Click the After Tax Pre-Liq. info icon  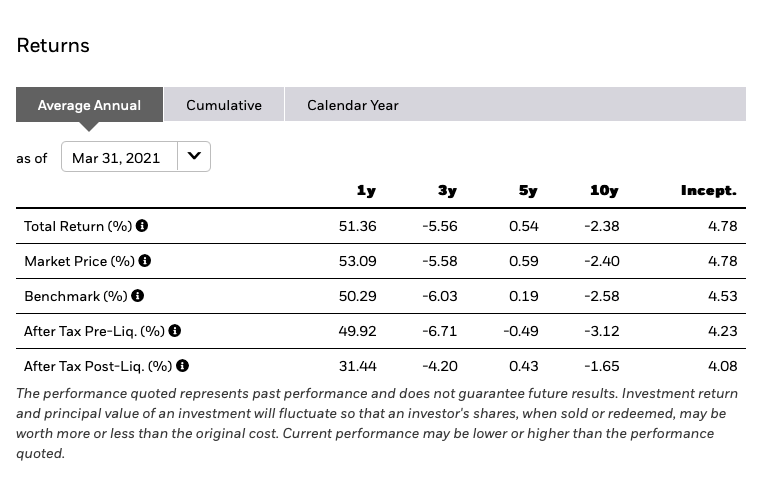point(174,330)
